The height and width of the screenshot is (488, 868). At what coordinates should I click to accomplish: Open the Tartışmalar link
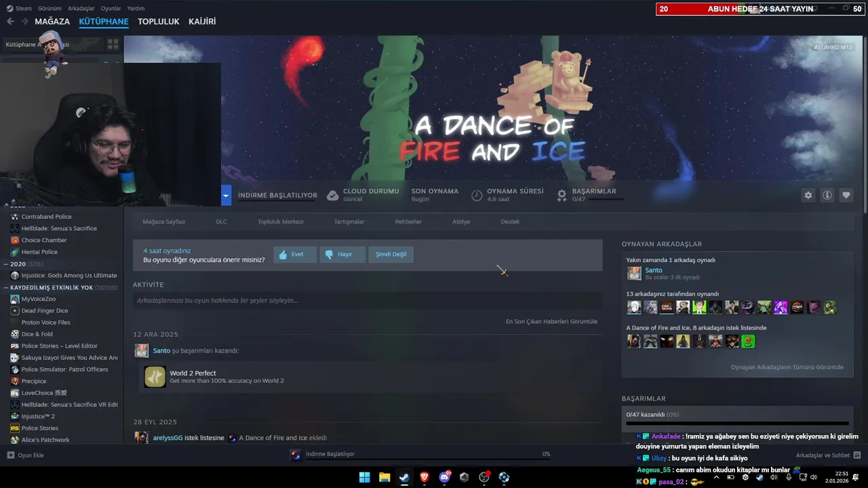349,222
